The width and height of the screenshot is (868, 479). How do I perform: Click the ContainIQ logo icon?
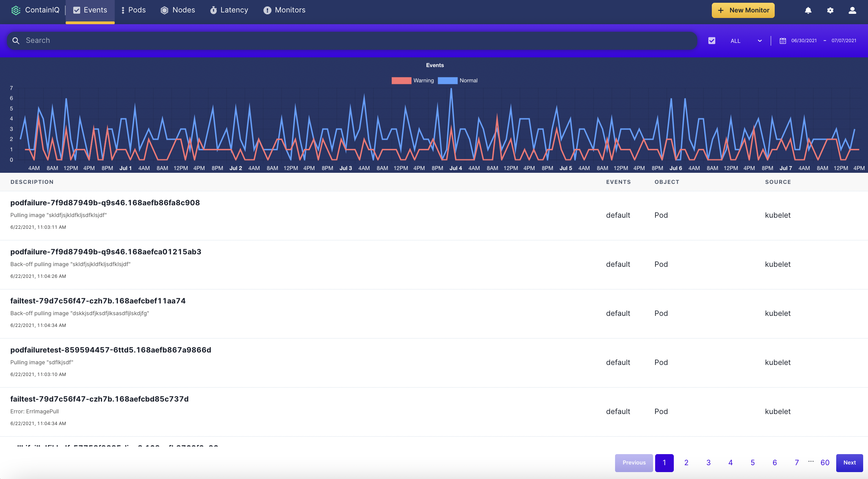coord(16,10)
